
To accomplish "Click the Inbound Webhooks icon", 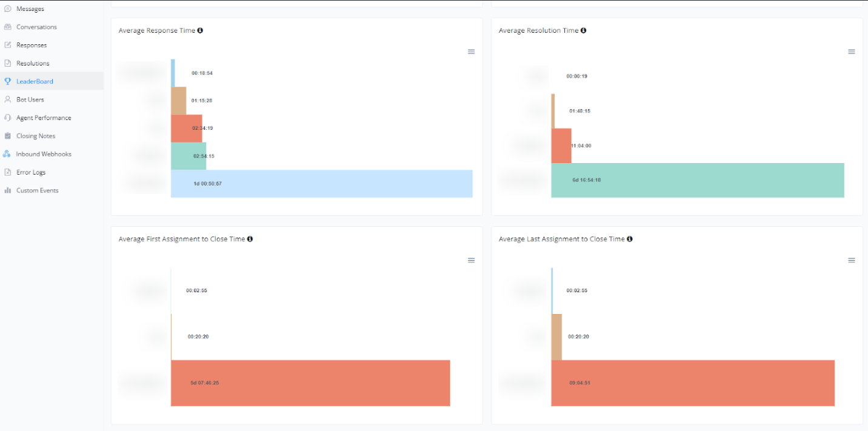I will click(7, 154).
